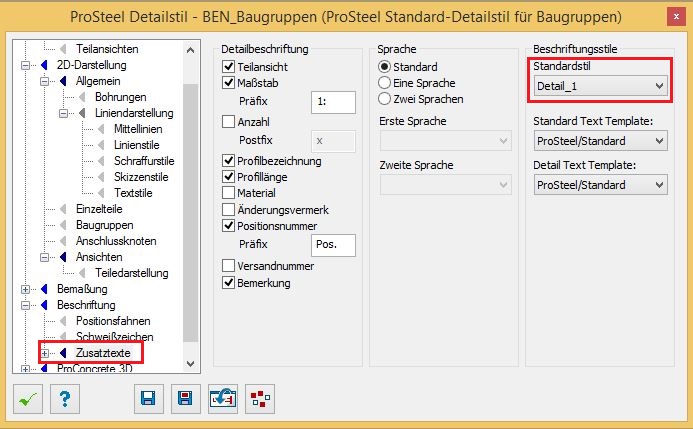Image resolution: width=693 pixels, height=429 pixels.
Task: Toggle the Profilbezeichnung checkbox
Action: tap(228, 160)
